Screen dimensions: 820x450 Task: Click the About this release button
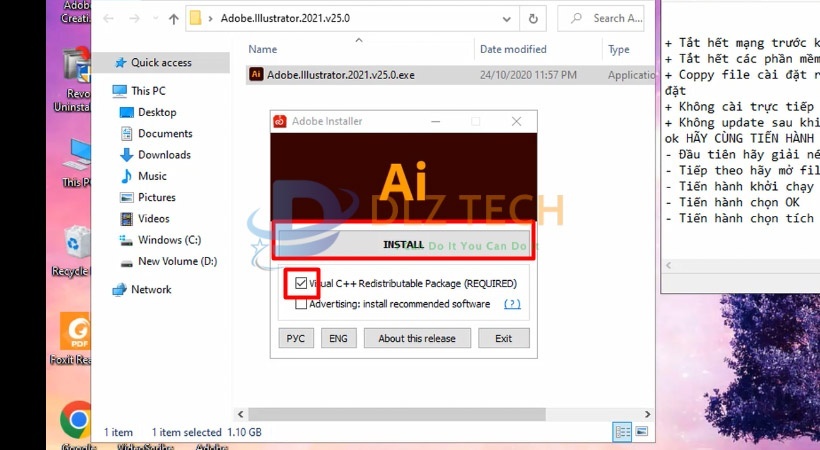(416, 338)
